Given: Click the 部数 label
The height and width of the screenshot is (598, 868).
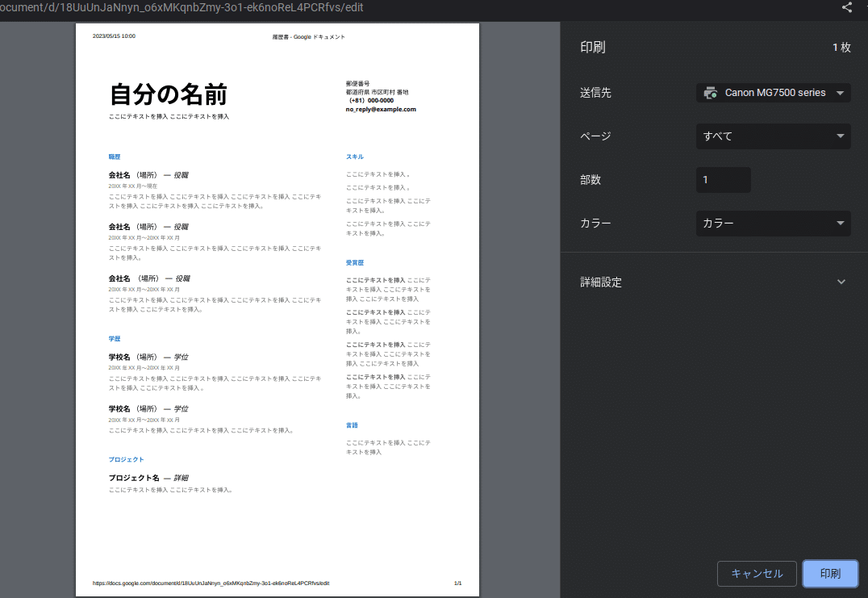Looking at the screenshot, I should tap(590, 180).
